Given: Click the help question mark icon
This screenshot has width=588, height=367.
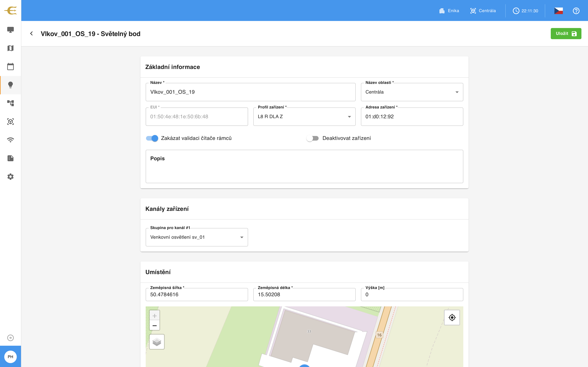Looking at the screenshot, I should coord(576,11).
